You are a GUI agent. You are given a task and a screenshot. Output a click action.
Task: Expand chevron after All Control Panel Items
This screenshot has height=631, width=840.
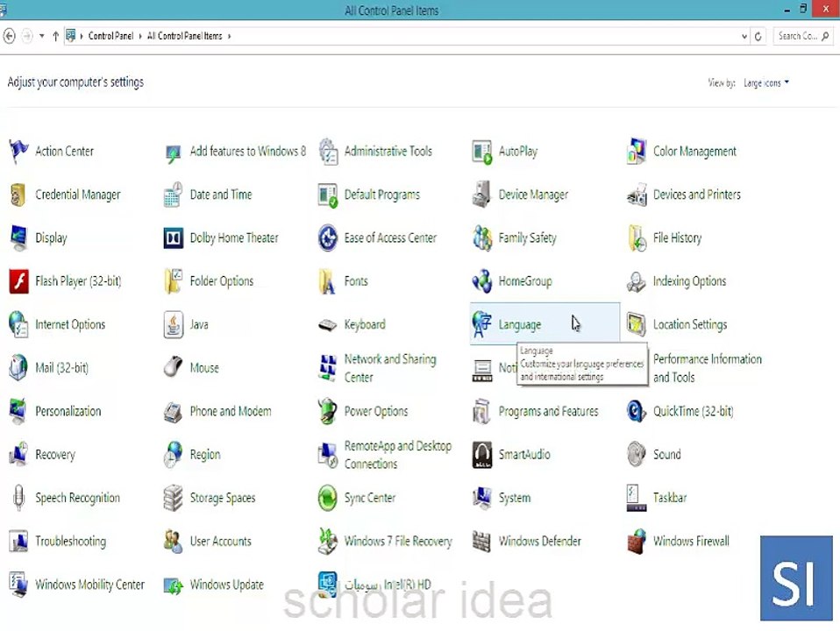point(229,37)
